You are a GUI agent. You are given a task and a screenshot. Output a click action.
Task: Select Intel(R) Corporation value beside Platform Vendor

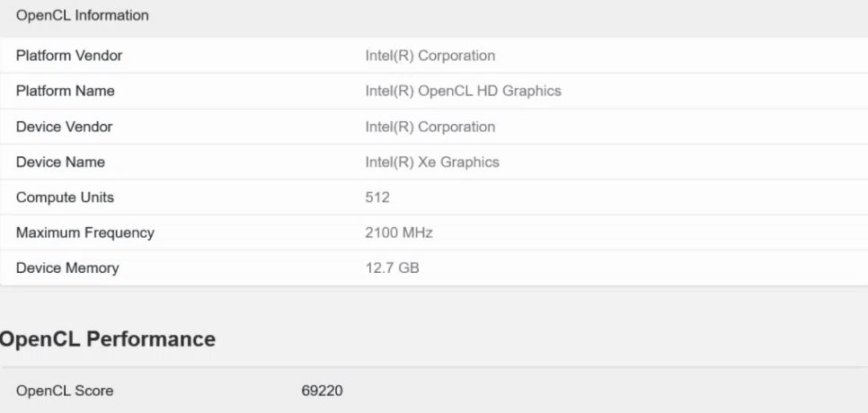click(430, 56)
